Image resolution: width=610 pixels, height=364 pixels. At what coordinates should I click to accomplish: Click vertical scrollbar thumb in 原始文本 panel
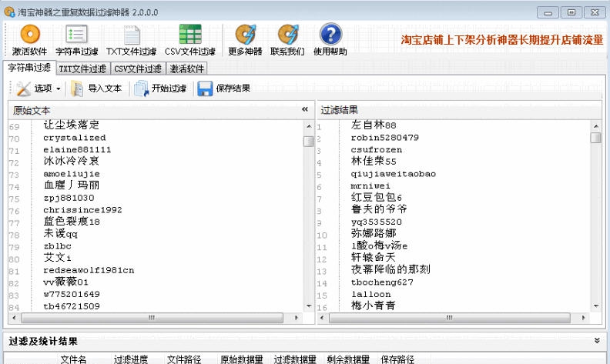309,141
